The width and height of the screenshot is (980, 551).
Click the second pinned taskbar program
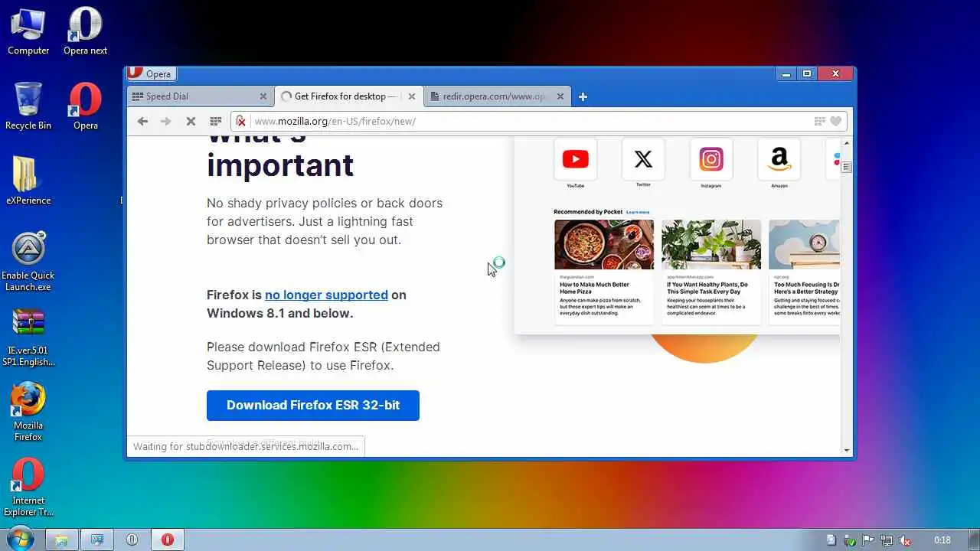(96, 540)
